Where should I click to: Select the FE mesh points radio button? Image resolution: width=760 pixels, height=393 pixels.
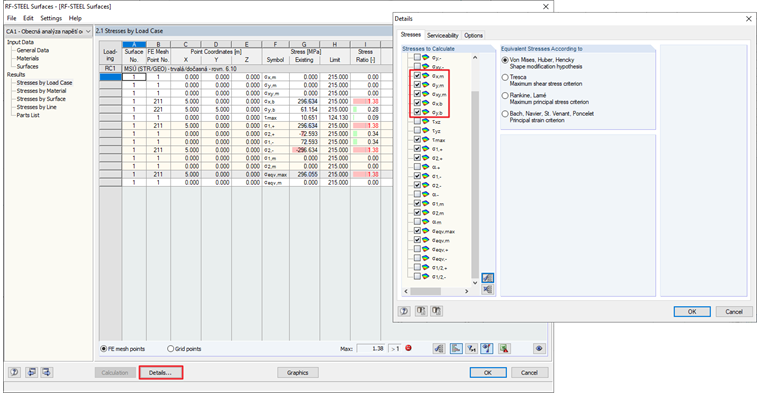[x=104, y=348]
